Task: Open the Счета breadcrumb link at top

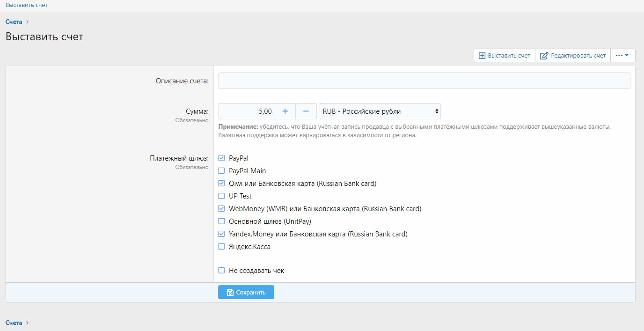Action: tap(14, 22)
